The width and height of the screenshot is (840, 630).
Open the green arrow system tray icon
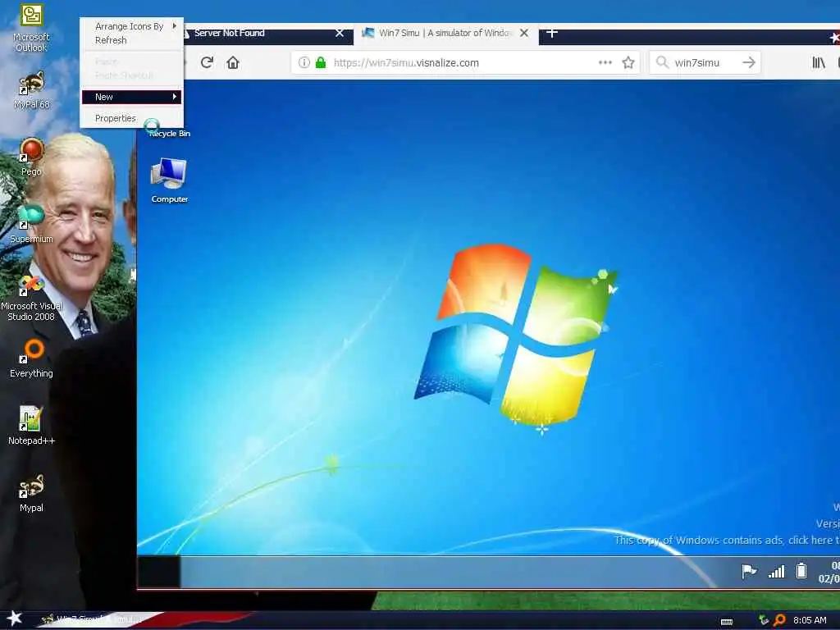tap(764, 620)
